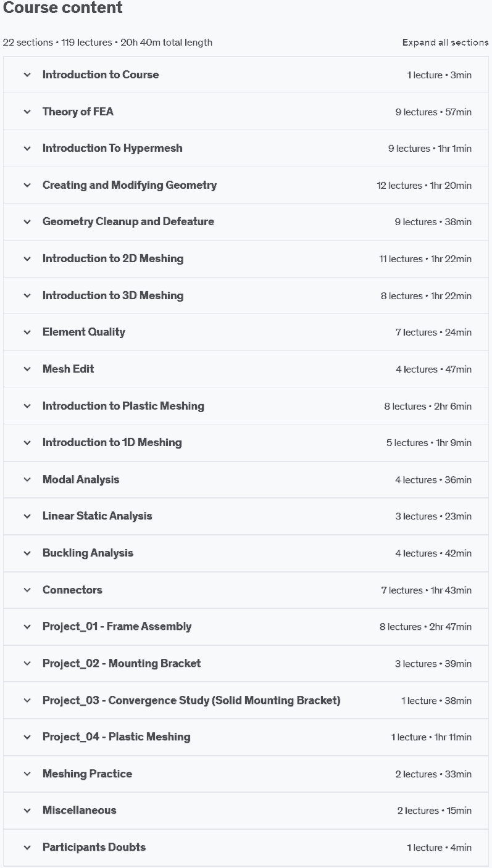The height and width of the screenshot is (868, 492).
Task: Expand chevron beside Theory of FEA
Action: 27,112
